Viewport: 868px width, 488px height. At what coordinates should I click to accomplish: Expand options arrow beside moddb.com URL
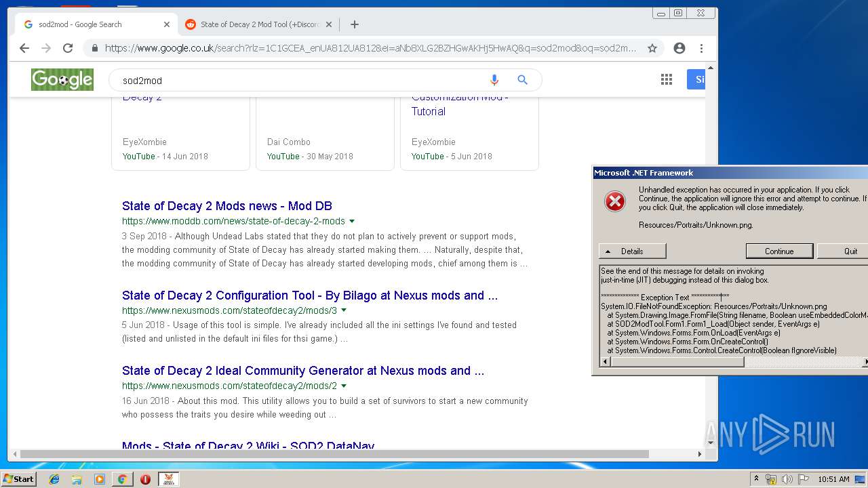pyautogui.click(x=352, y=222)
